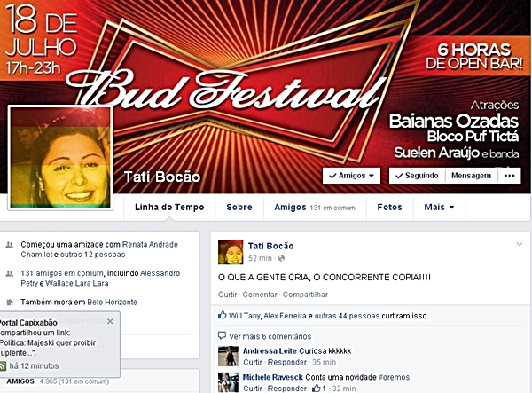This screenshot has width=532, height=393.
Task: Close the Portal Capixabão notification popup
Action: pyautogui.click(x=110, y=321)
